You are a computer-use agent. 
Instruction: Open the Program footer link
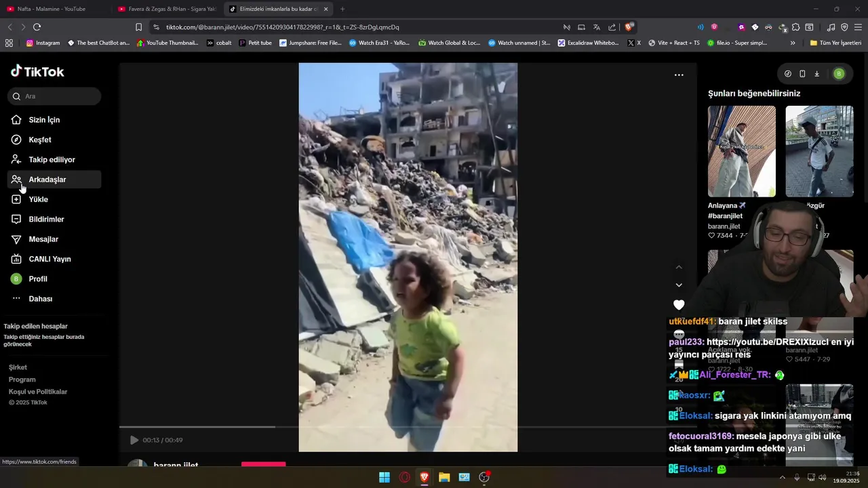coord(22,380)
